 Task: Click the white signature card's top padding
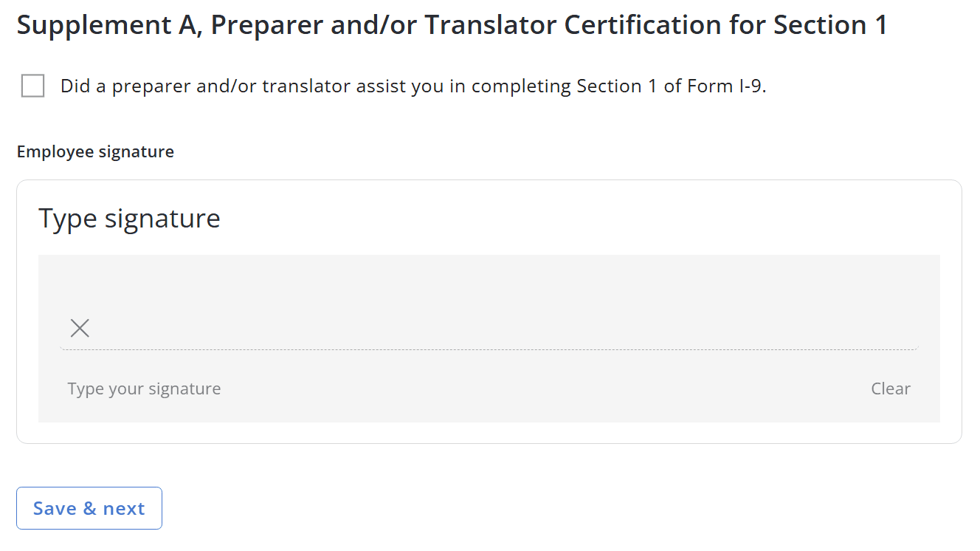coord(489,191)
